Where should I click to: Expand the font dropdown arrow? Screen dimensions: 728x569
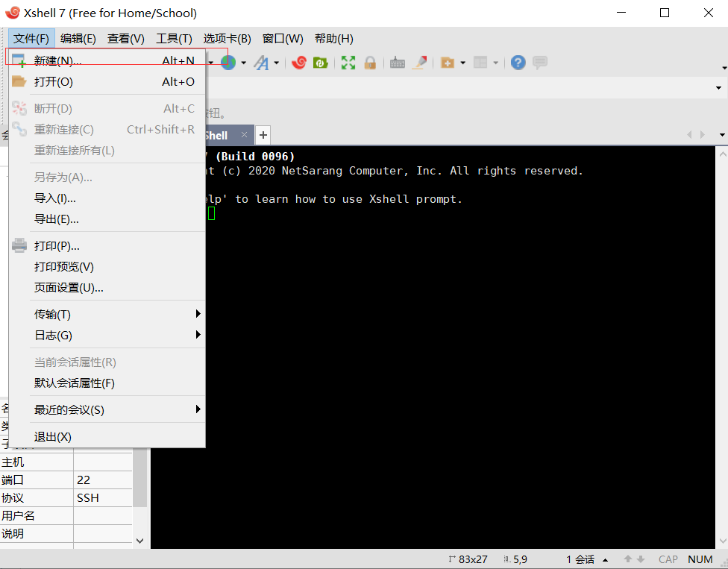tap(276, 63)
